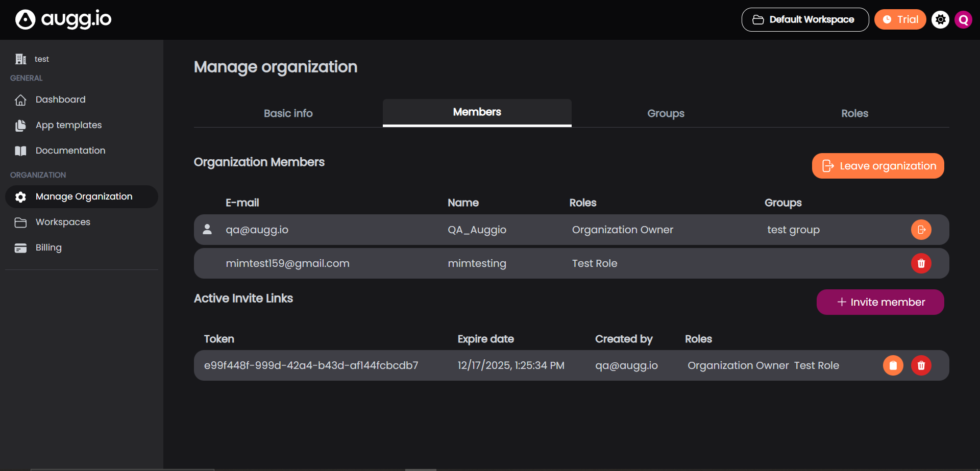Viewport: 980px width, 471px height.
Task: Open the settings gear icon in header
Action: 940,19
